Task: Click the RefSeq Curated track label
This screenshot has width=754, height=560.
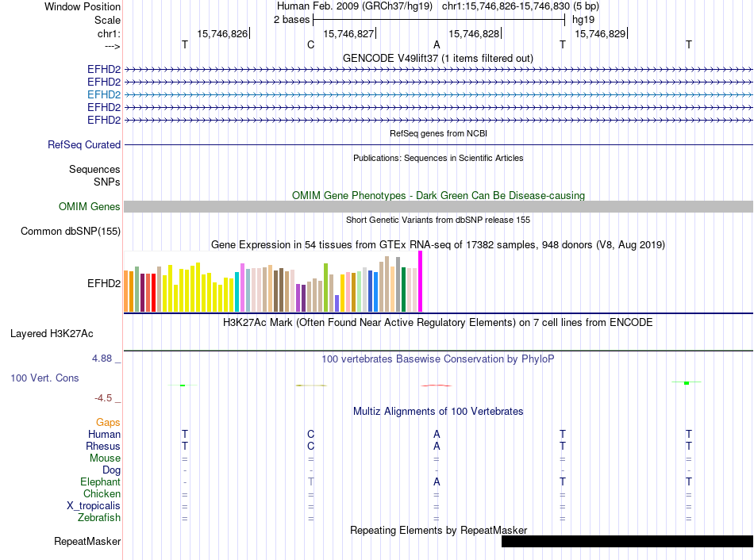Action: (84, 144)
